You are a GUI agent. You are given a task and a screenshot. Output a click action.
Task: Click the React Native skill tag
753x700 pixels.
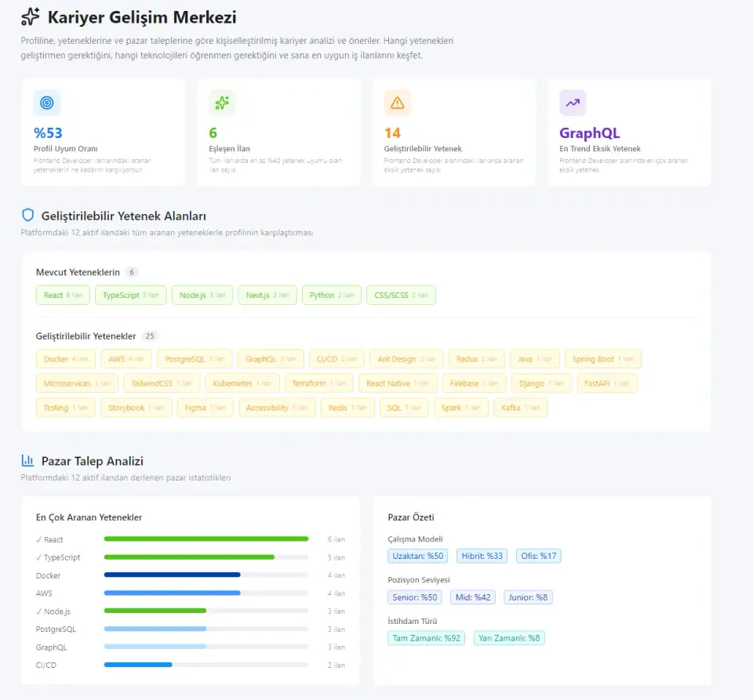(x=398, y=383)
